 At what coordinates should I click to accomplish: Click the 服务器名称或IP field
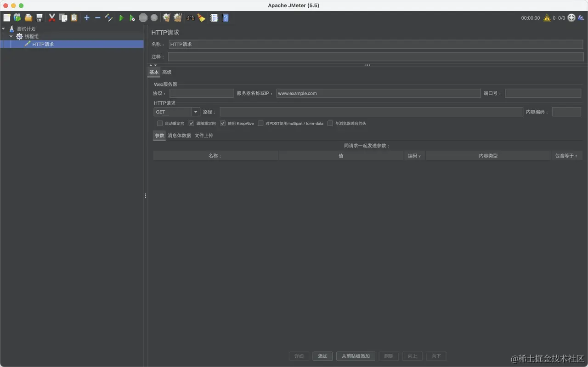(x=379, y=93)
